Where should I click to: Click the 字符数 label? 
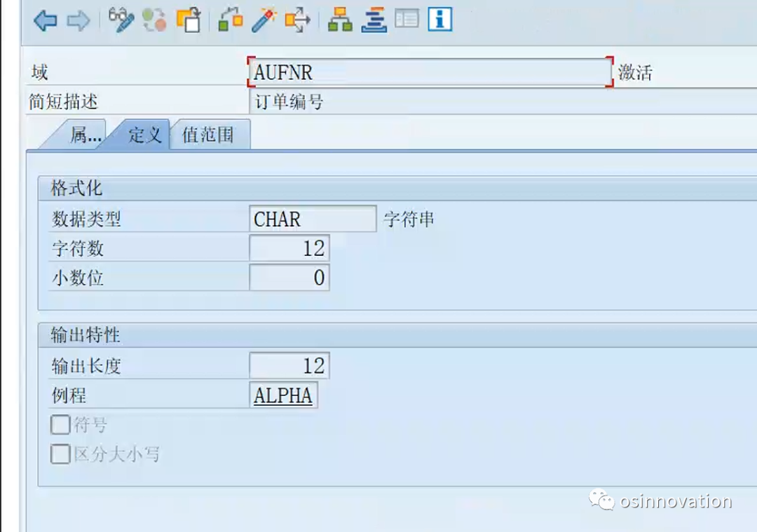pyautogui.click(x=78, y=249)
